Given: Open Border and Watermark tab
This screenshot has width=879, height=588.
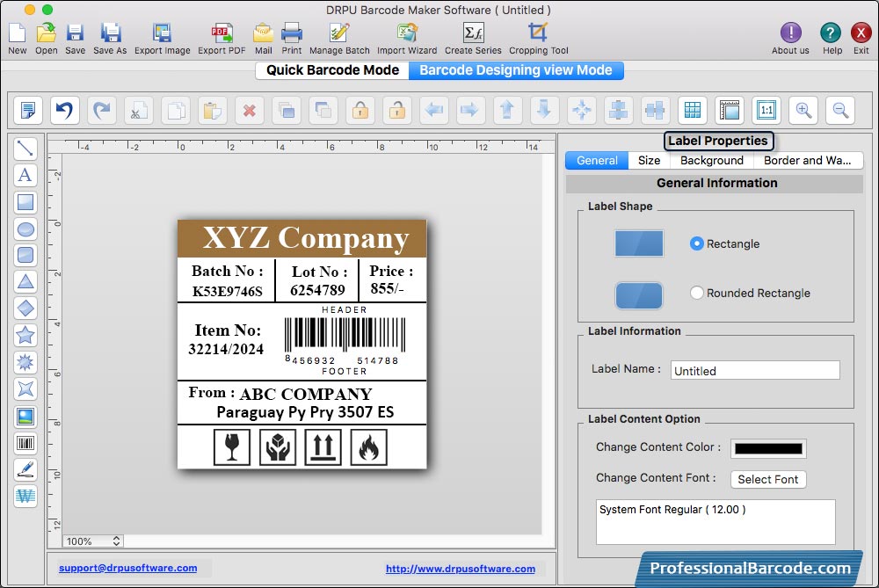Looking at the screenshot, I should point(807,160).
